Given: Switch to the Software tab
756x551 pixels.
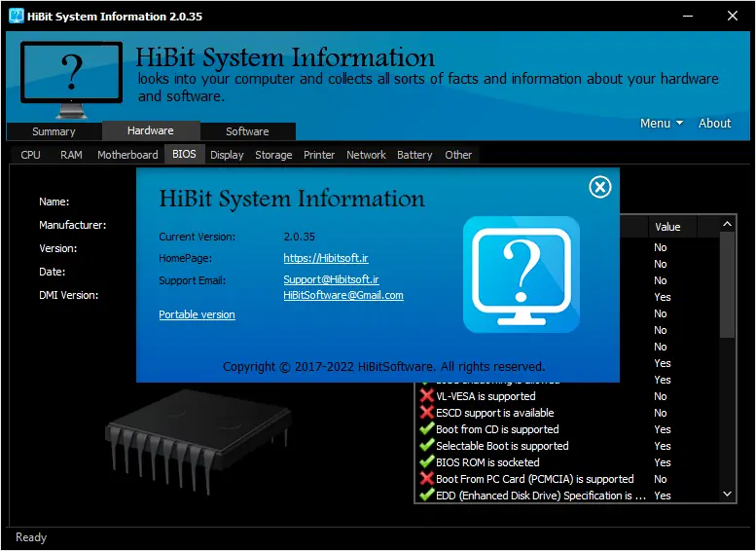Looking at the screenshot, I should pyautogui.click(x=247, y=131).
